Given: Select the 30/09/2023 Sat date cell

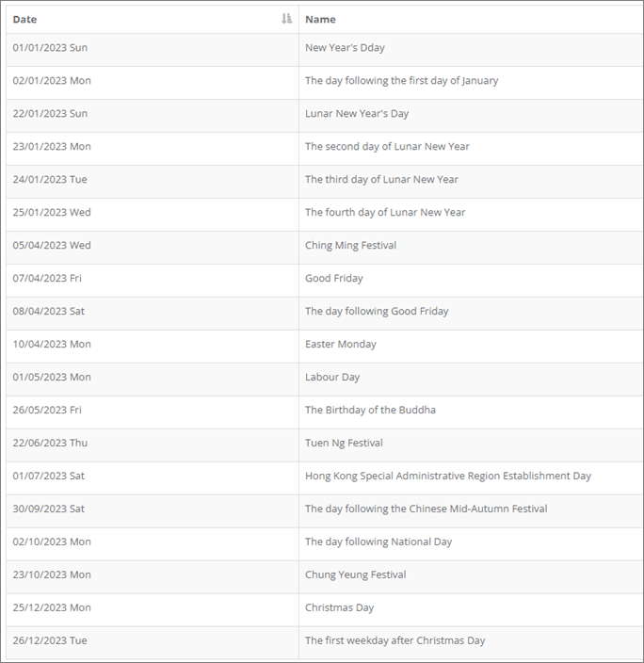Looking at the screenshot, I should [x=48, y=509].
